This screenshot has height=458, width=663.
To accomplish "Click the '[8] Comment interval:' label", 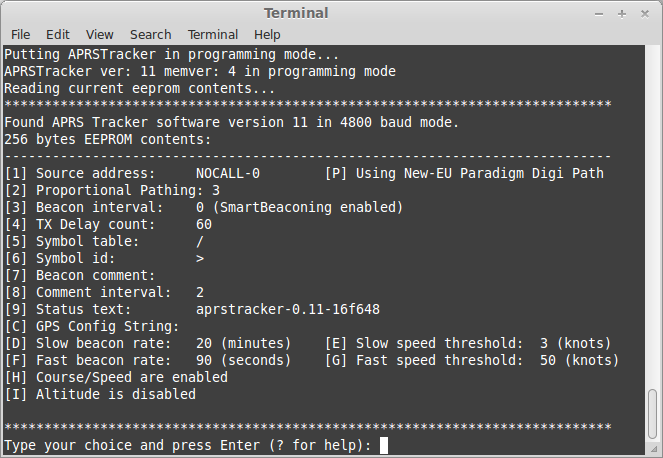I will pos(88,292).
